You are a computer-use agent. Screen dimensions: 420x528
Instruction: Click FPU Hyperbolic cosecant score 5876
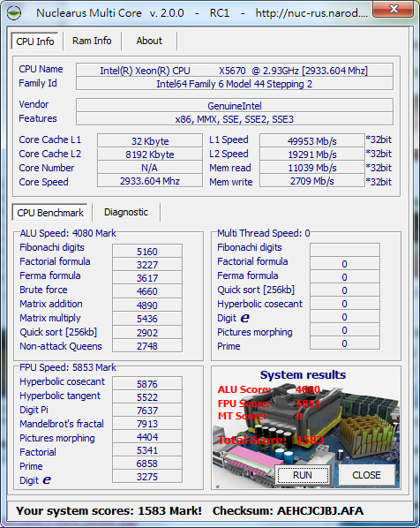[147, 383]
